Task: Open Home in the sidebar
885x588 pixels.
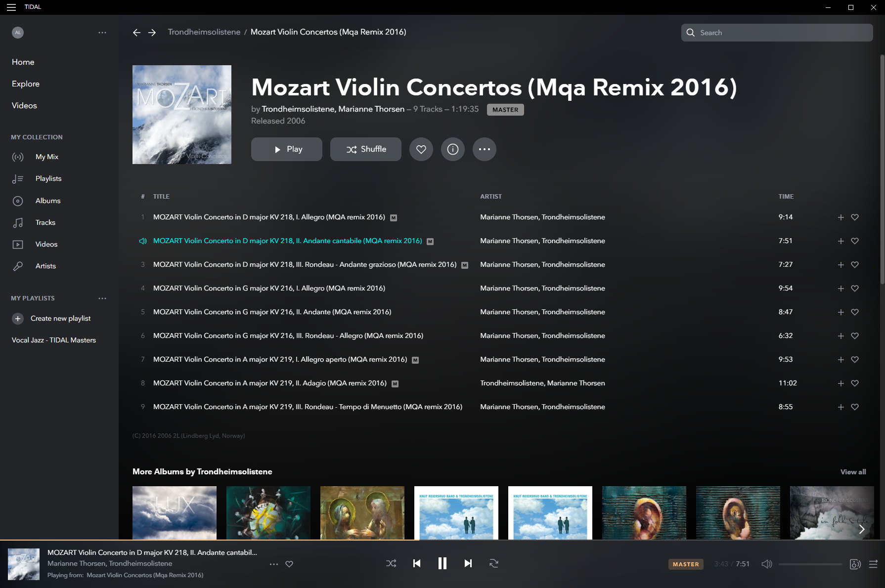Action: [x=23, y=62]
